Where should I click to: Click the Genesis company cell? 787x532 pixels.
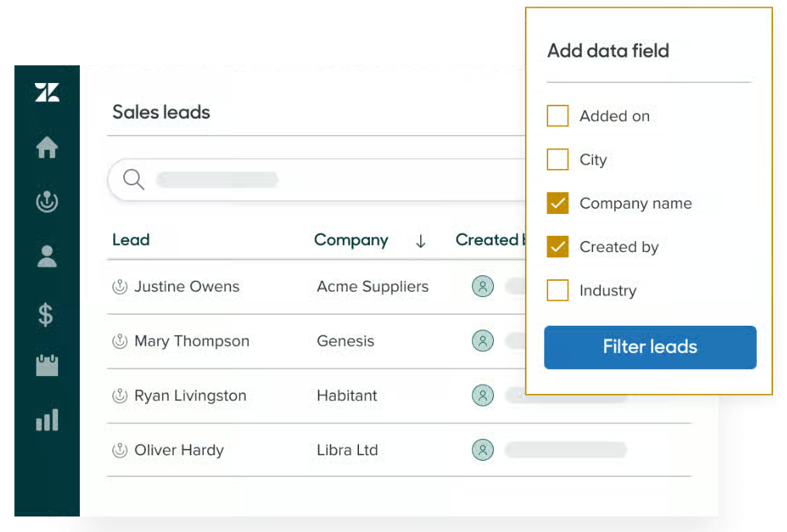point(345,341)
